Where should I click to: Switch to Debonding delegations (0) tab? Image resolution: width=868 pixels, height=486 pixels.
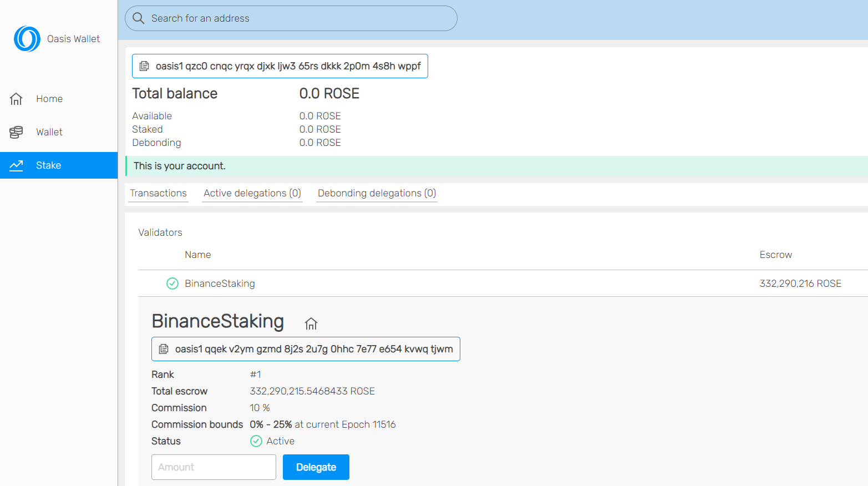click(377, 193)
